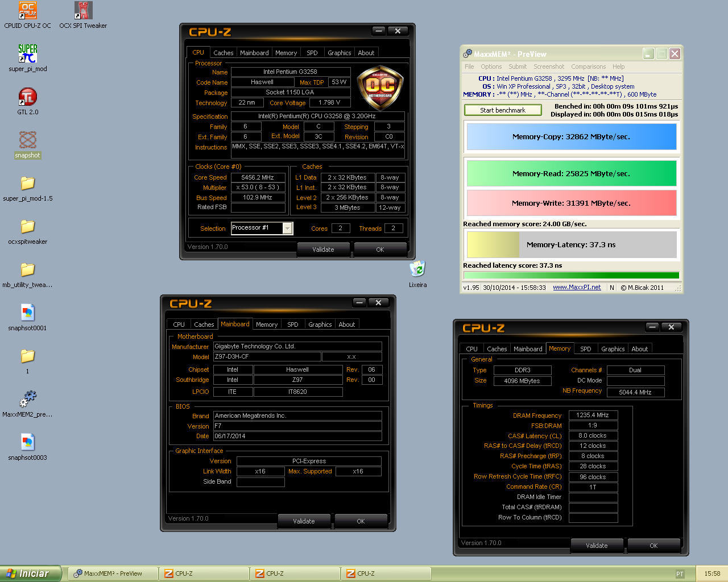
Task: Click the memory Size value 4096 MBytes
Action: [x=522, y=381]
